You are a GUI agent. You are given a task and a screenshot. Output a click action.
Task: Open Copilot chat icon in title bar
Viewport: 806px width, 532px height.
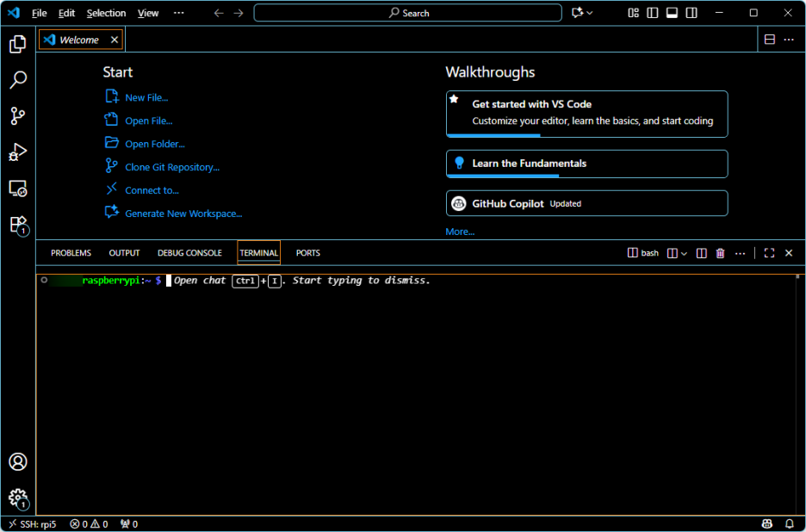578,13
